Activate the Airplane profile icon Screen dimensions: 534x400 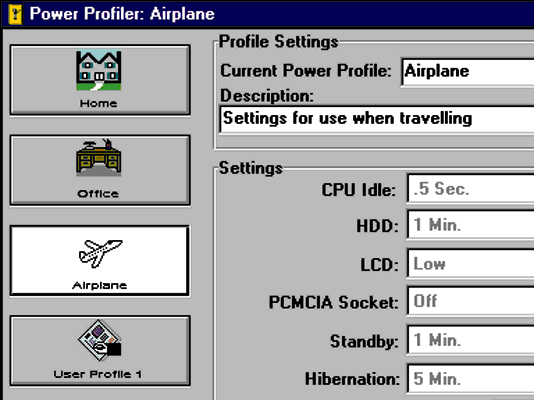[100, 253]
